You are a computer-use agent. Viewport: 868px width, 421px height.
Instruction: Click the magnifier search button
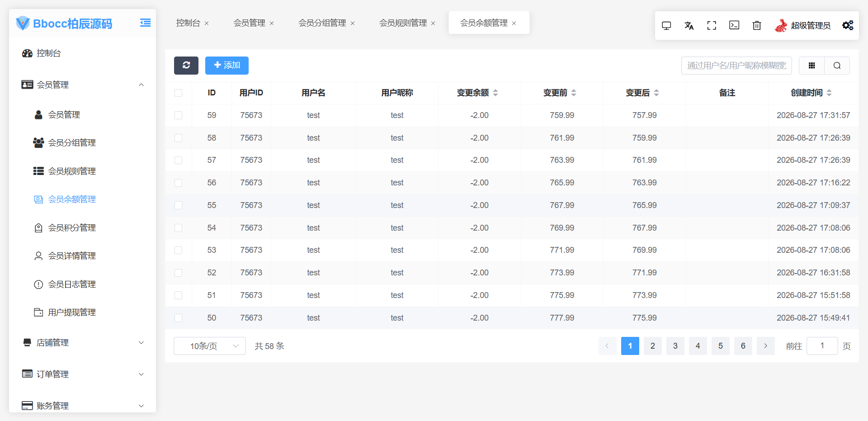click(x=837, y=66)
